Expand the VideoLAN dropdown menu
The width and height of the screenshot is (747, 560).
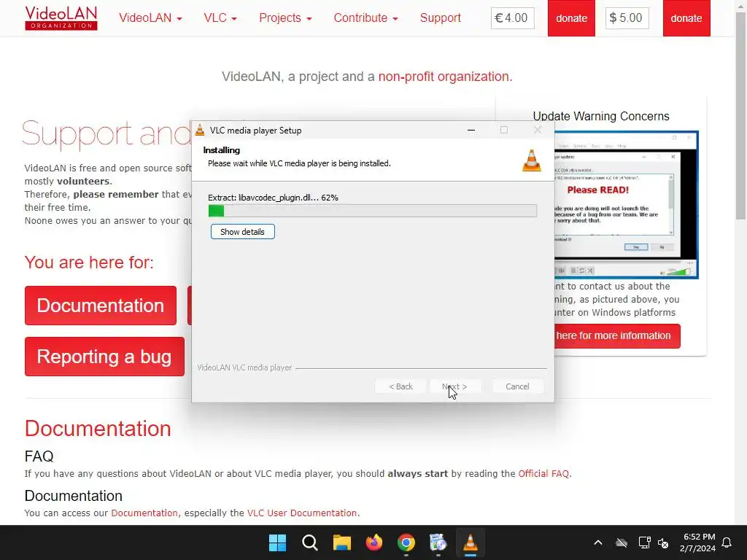[x=150, y=18]
